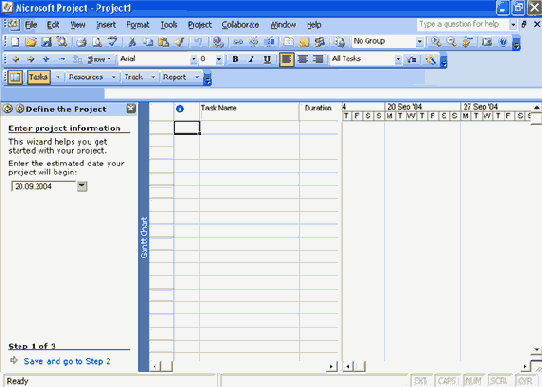Expand the No Group dropdown

point(419,42)
